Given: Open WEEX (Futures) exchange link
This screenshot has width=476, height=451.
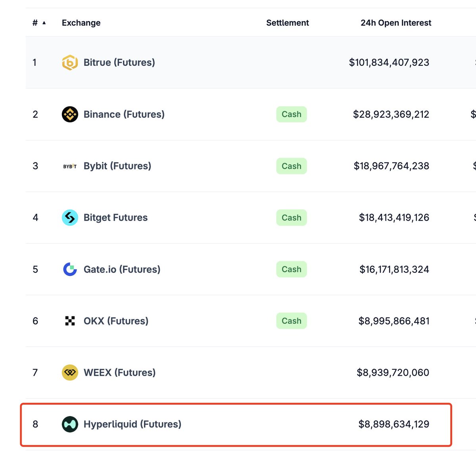Looking at the screenshot, I should (x=119, y=373).
